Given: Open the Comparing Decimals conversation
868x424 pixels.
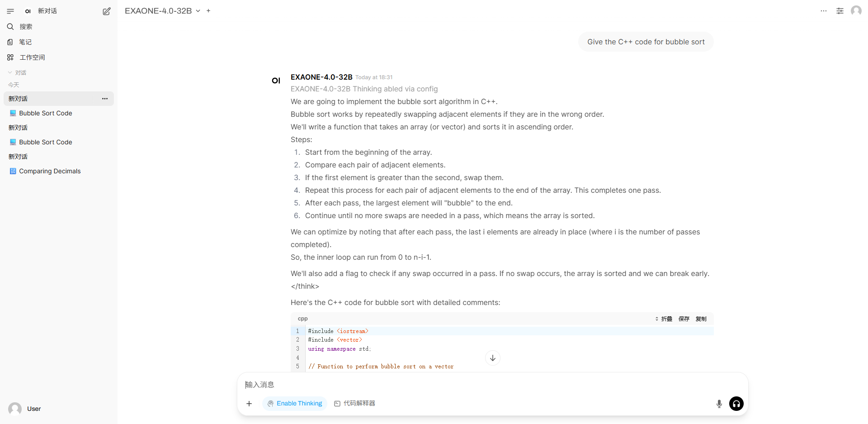Looking at the screenshot, I should coord(50,171).
